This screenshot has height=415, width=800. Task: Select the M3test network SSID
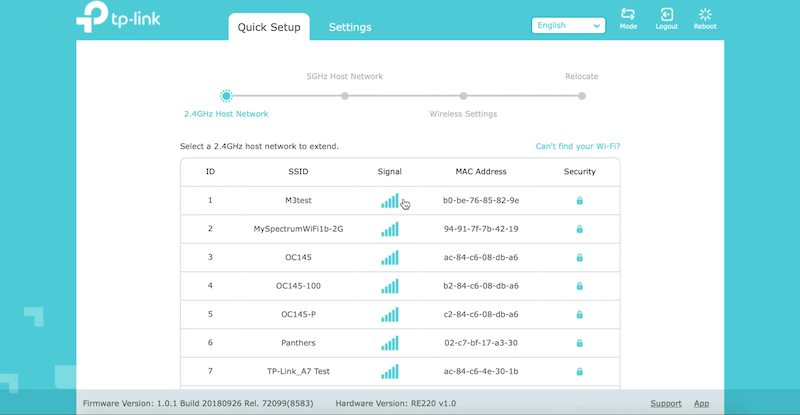tap(298, 201)
